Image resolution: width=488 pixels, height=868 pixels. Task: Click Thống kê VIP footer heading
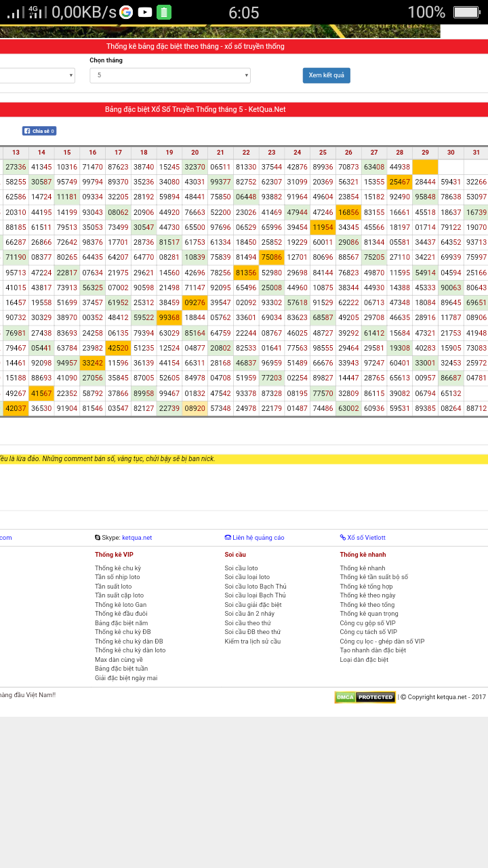pyautogui.click(x=114, y=555)
